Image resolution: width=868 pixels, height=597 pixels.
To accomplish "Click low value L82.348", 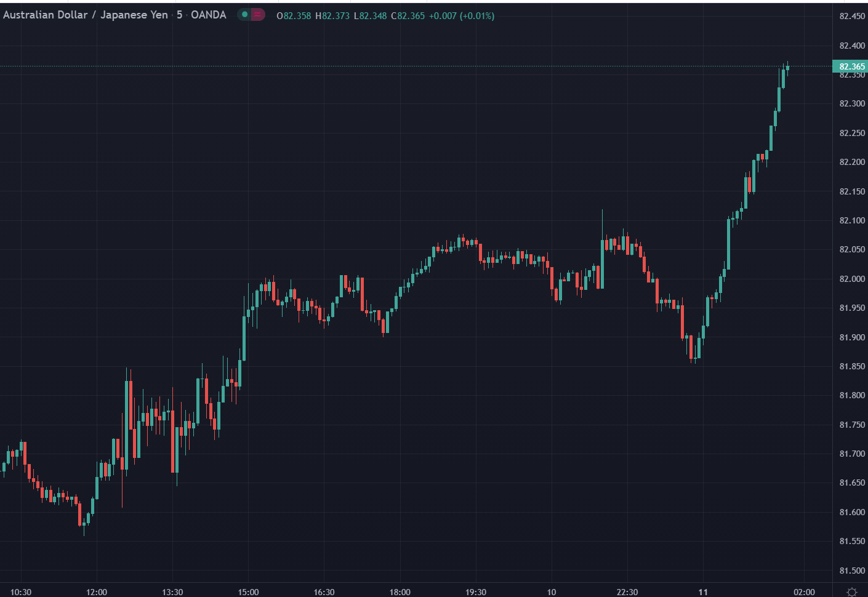I will [x=371, y=16].
